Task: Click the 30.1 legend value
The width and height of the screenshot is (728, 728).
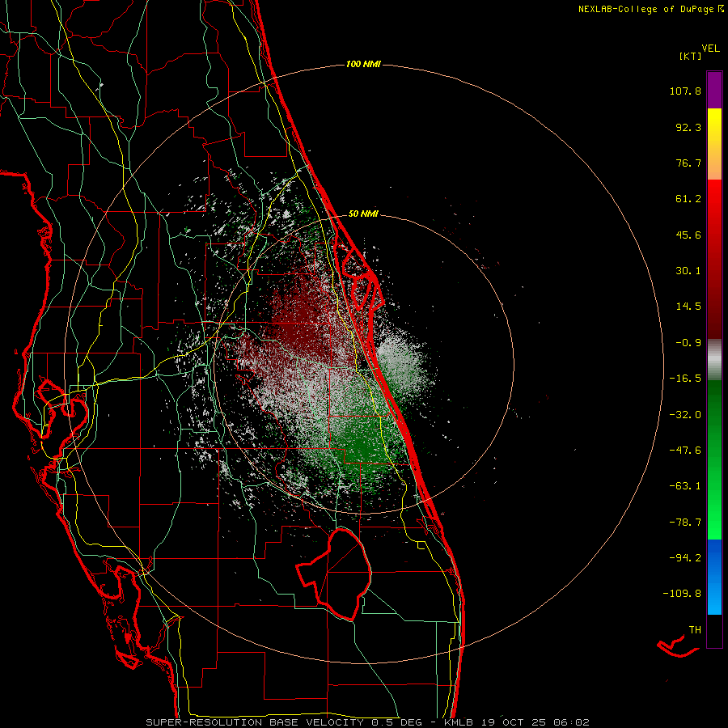Action: click(688, 271)
